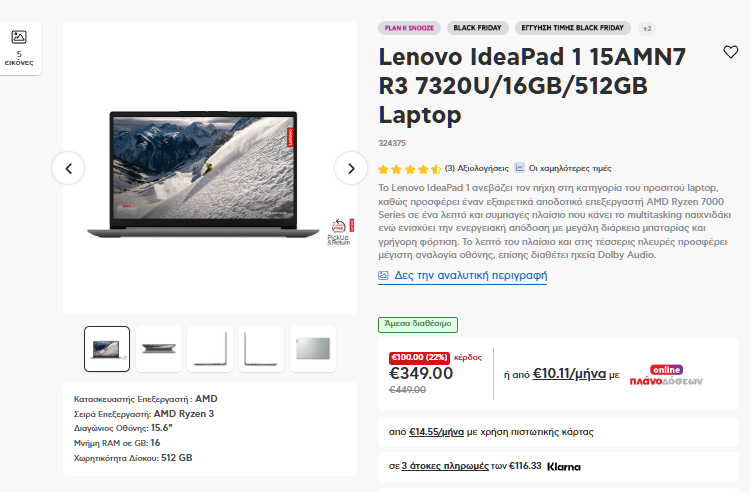This screenshot has width=750, height=492.
Task: Click icon beside detailed description link
Action: tap(383, 275)
